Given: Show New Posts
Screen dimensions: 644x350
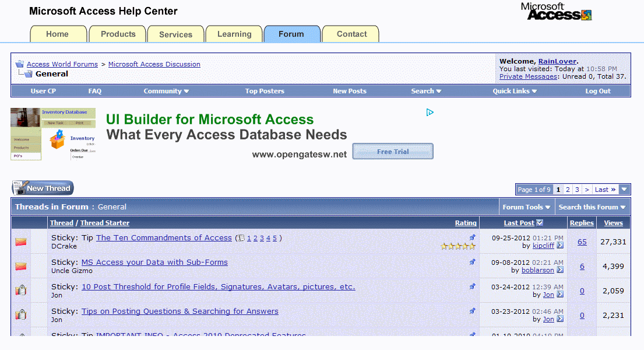Looking at the screenshot, I should [x=350, y=92].
